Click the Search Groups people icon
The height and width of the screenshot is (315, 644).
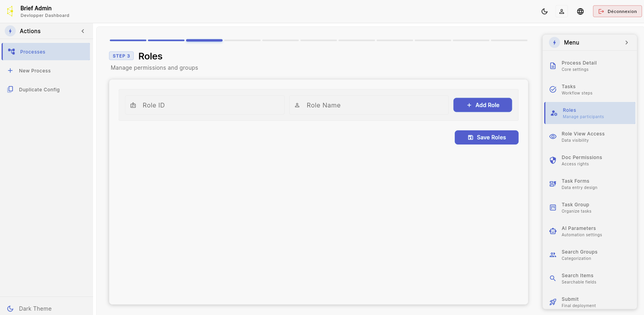(x=553, y=255)
